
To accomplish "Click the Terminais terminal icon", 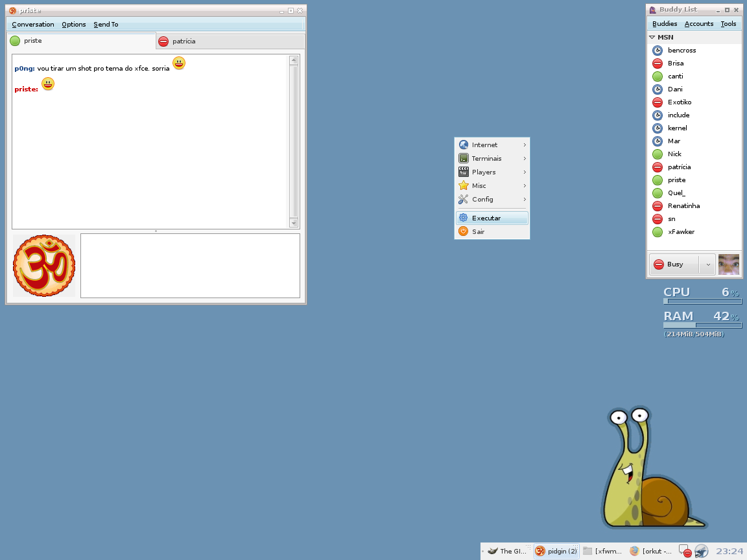I will click(x=463, y=159).
